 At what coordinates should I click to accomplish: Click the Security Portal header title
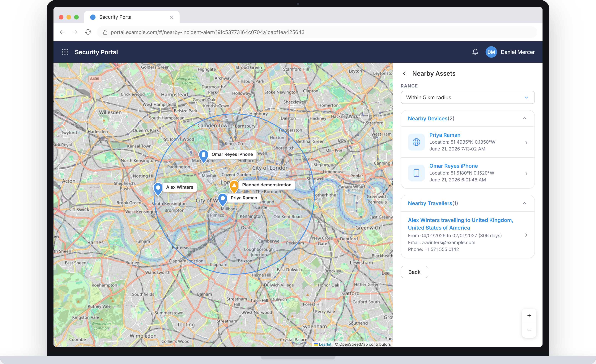[96, 52]
